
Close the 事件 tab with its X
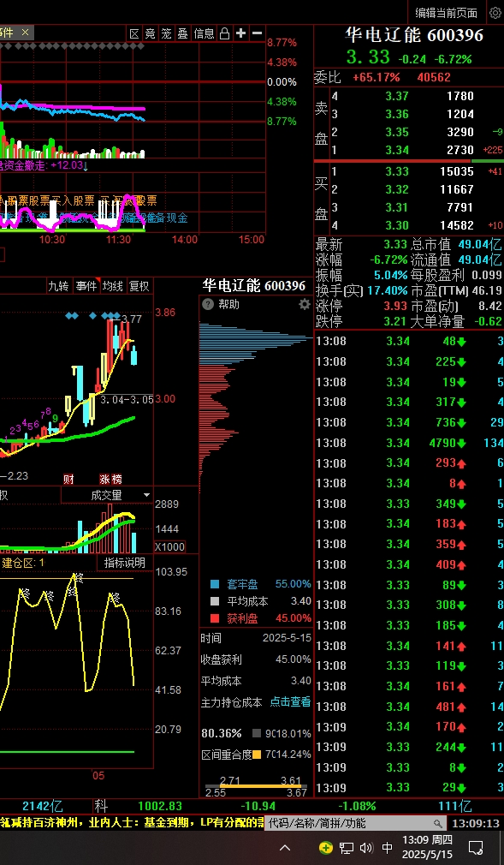tap(25, 33)
